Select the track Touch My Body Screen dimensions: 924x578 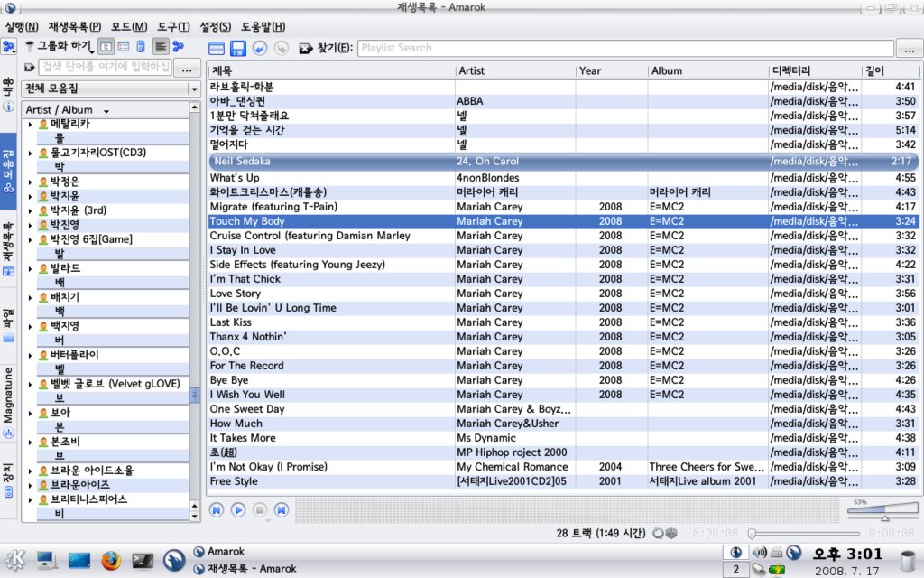coord(562,221)
